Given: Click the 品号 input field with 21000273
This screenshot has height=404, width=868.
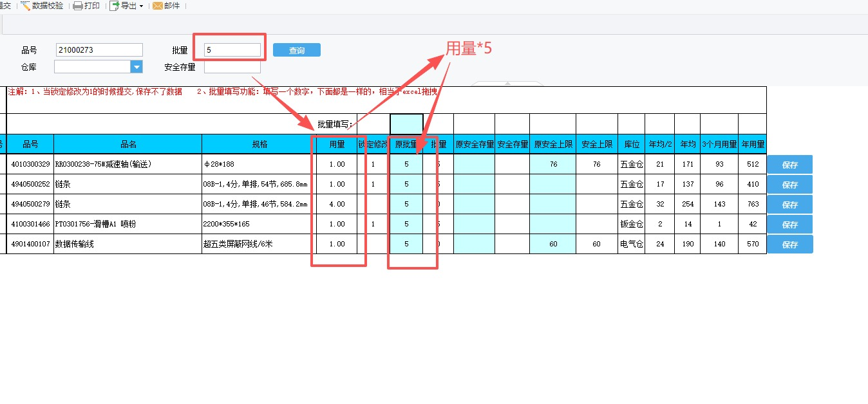Looking at the screenshot, I should coord(99,50).
